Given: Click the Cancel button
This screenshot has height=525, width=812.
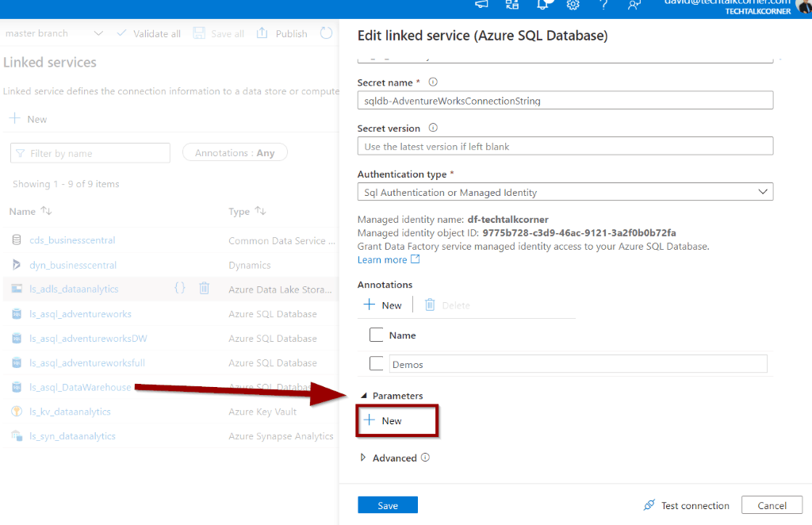Looking at the screenshot, I should tap(772, 505).
